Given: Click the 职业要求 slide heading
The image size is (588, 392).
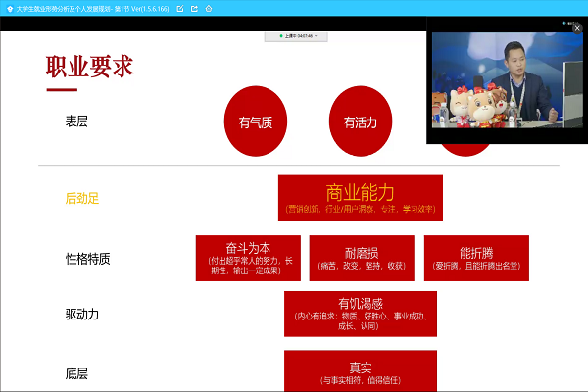Looking at the screenshot, I should 90,68.
